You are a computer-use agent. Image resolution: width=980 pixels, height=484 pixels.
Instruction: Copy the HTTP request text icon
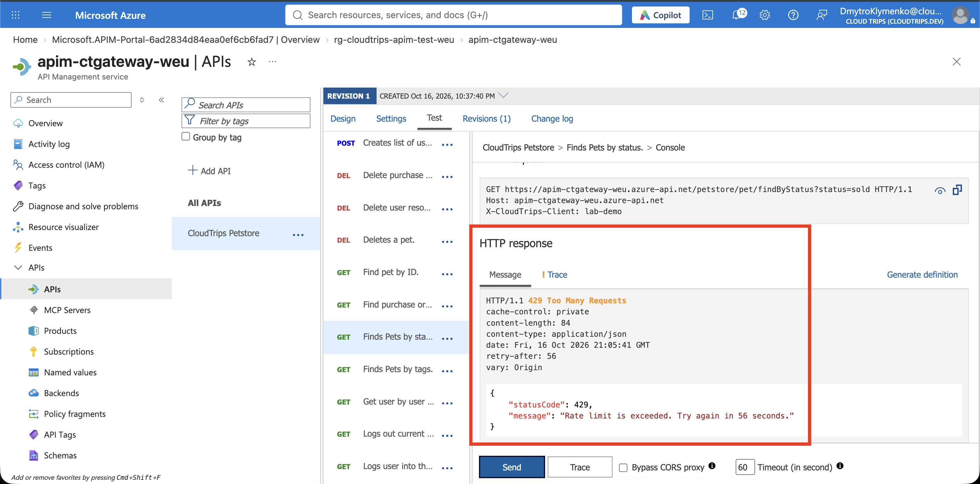pos(957,190)
